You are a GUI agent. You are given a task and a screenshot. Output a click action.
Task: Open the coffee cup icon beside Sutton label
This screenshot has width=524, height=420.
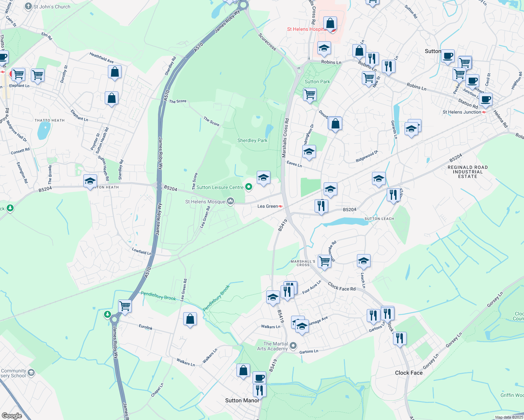tap(448, 56)
